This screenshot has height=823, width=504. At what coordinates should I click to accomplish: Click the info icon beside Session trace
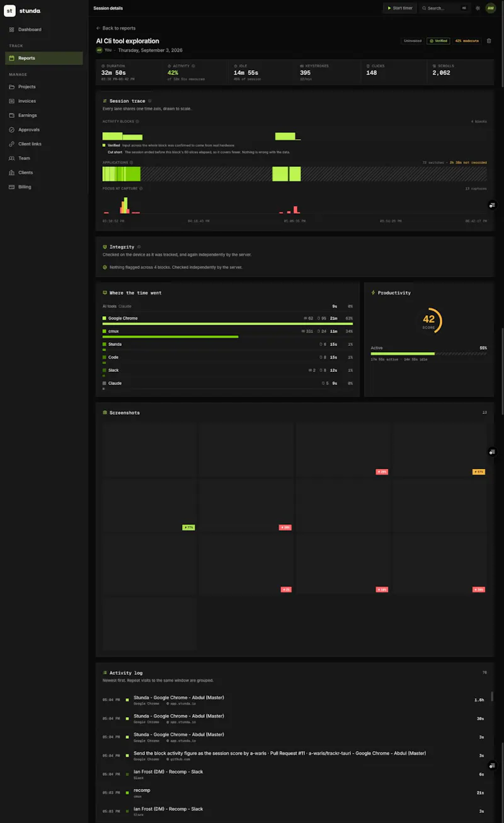click(149, 101)
